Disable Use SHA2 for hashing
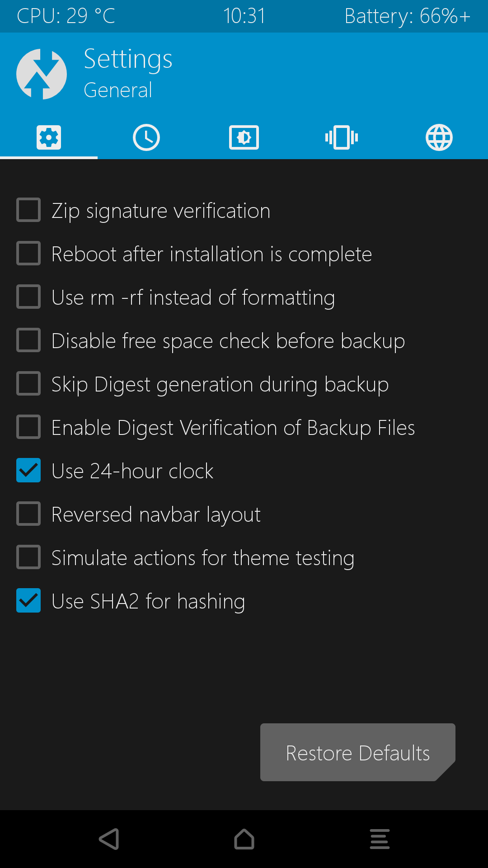 pyautogui.click(x=28, y=601)
